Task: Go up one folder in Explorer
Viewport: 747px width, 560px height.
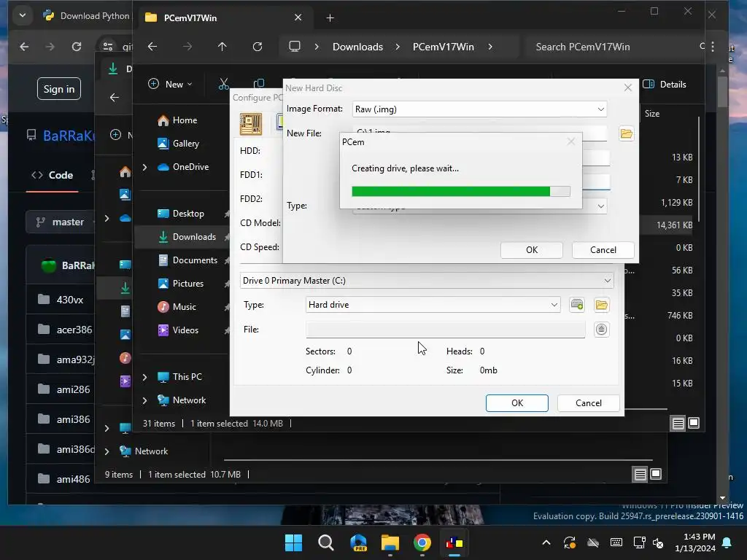Action: point(222,47)
